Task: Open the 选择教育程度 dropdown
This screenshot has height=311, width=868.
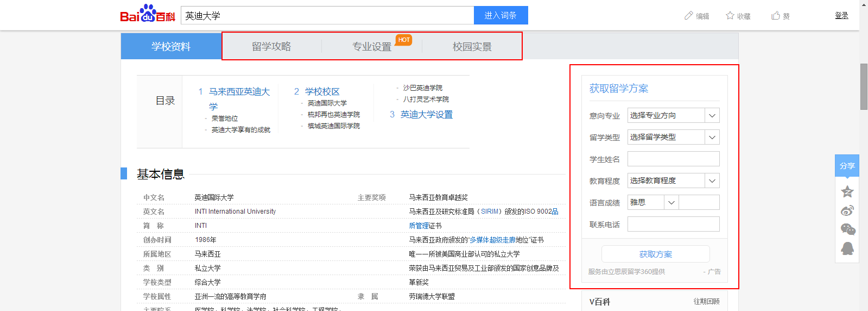Action: [673, 181]
